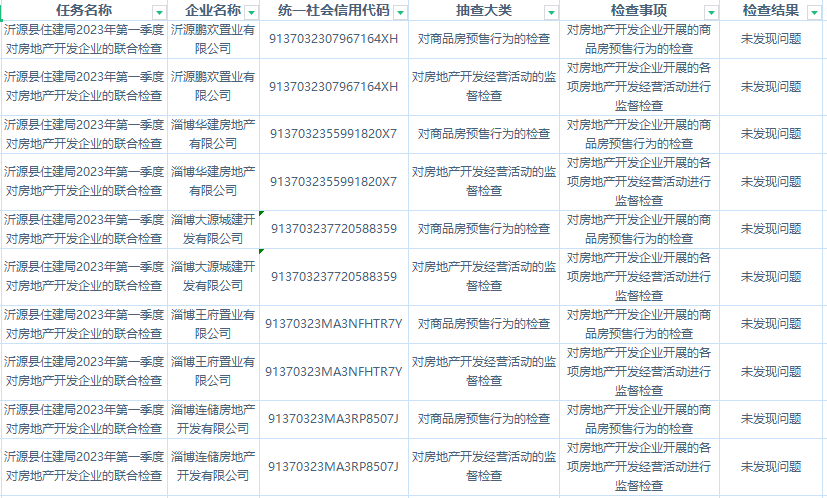Select the 未发现问题 result in the top data row
This screenshot has width=827, height=498.
pyautogui.click(x=772, y=39)
